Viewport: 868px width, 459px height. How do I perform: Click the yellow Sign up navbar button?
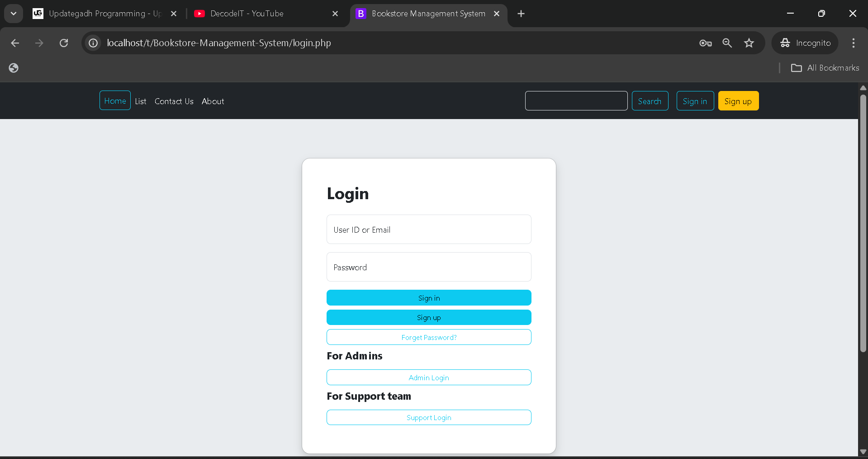(x=738, y=101)
